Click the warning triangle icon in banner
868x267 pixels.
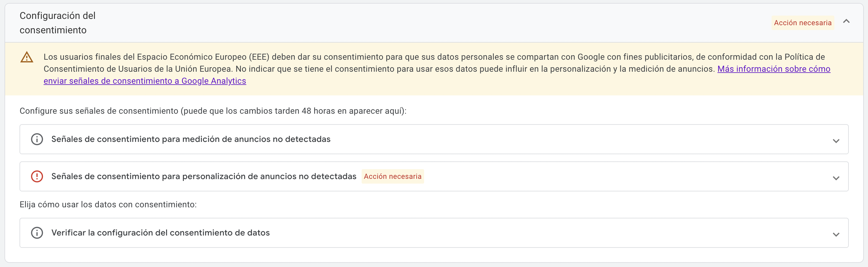[27, 57]
